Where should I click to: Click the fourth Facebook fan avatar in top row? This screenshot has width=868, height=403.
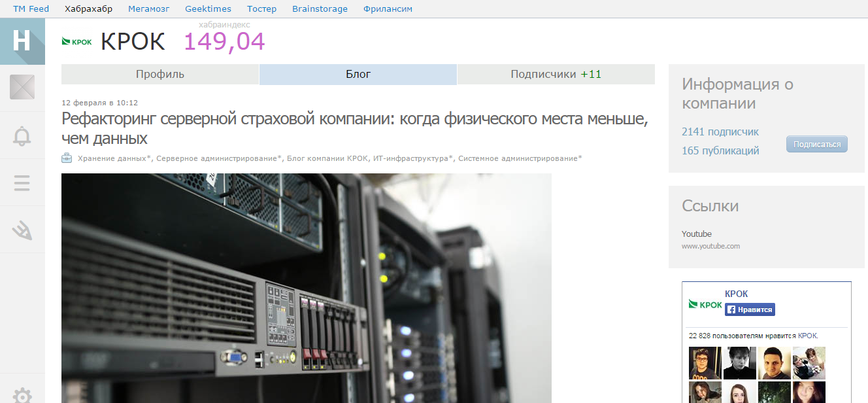point(809,363)
